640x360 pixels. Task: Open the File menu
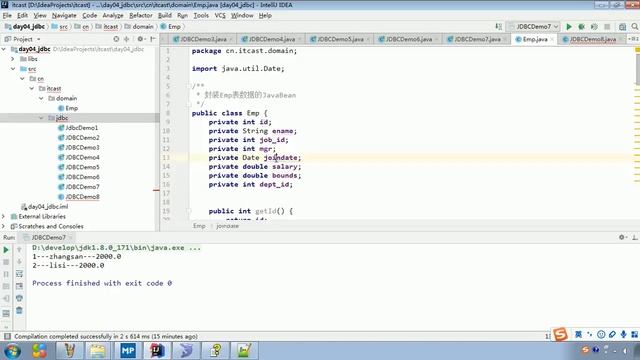click(x=7, y=16)
